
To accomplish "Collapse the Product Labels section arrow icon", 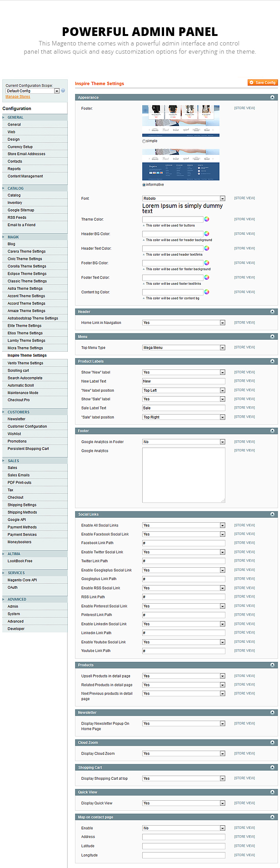I will point(272,361).
